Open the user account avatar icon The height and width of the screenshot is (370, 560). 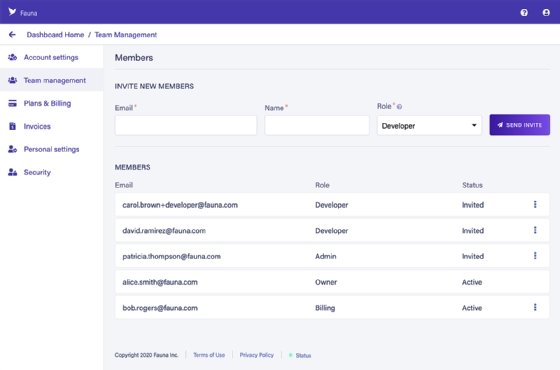546,13
